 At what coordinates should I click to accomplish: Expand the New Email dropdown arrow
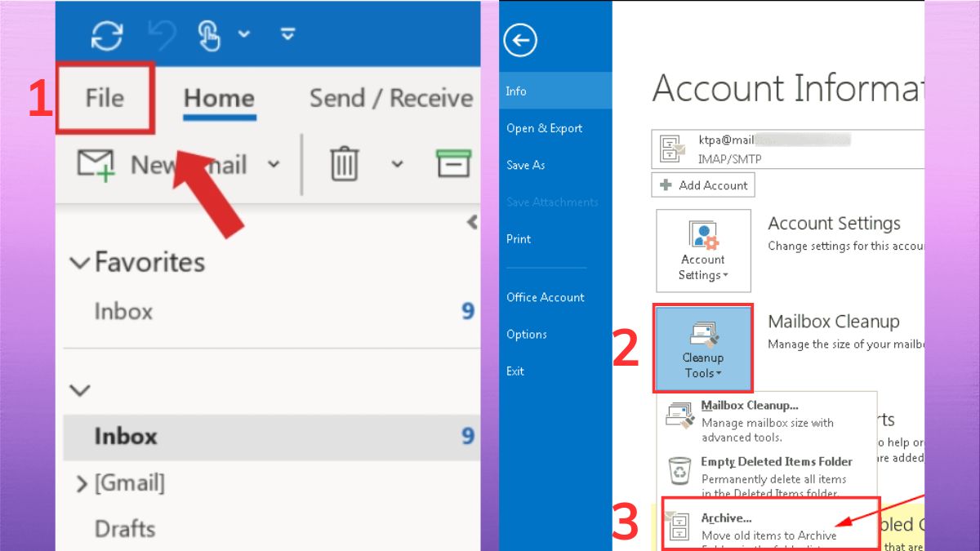tap(274, 164)
